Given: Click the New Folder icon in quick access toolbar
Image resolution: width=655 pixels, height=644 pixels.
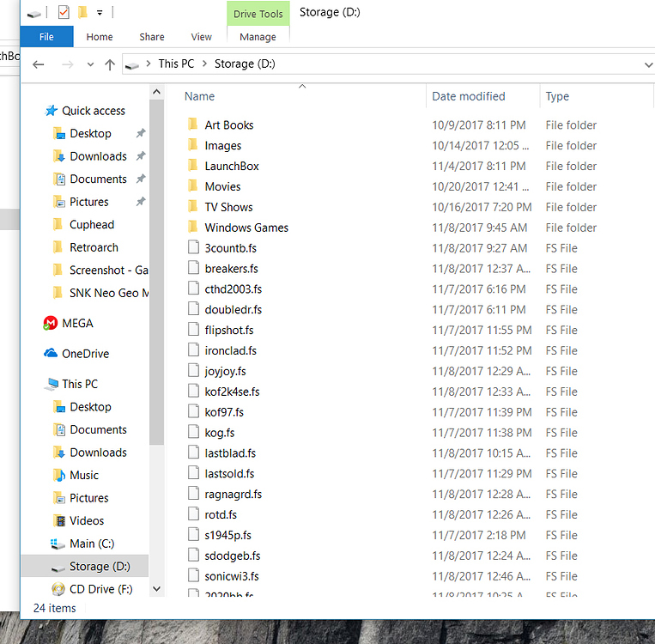Looking at the screenshot, I should point(82,13).
